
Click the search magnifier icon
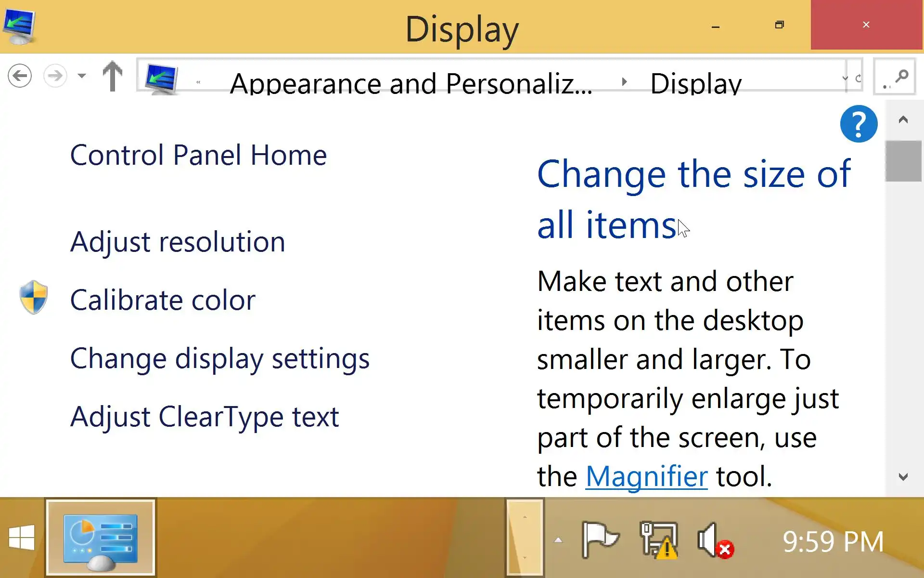coord(901,76)
